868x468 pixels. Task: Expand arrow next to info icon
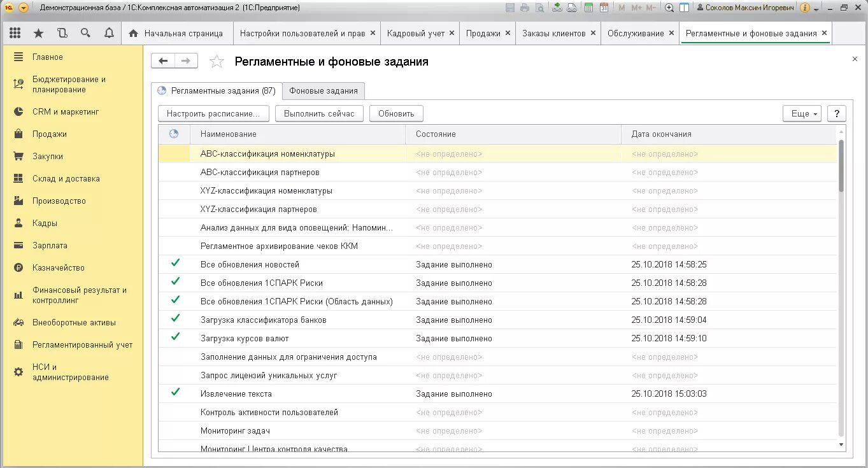pyautogui.click(x=816, y=9)
